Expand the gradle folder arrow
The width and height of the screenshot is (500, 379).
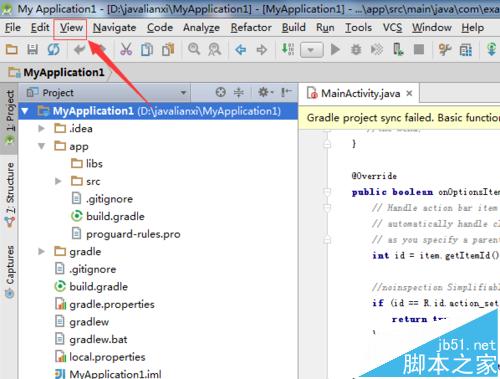(x=41, y=252)
